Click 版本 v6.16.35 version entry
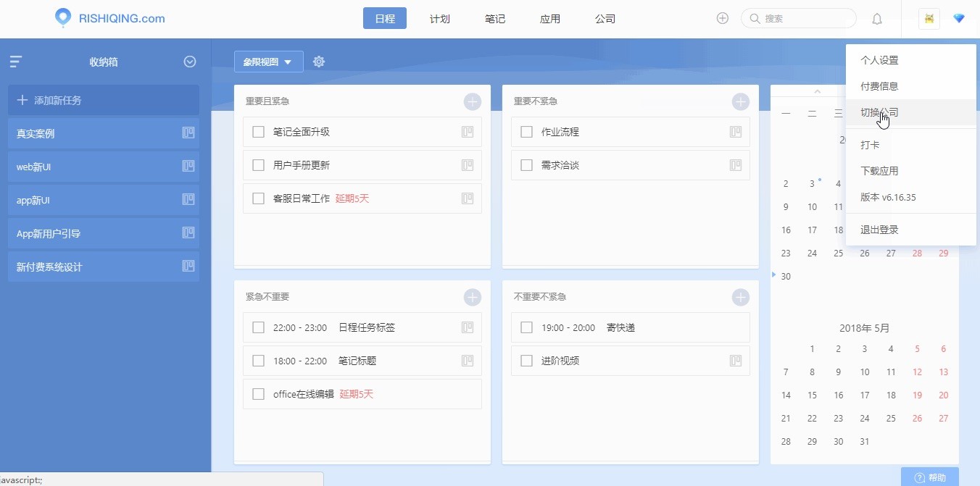The width and height of the screenshot is (980, 486). [x=911, y=197]
